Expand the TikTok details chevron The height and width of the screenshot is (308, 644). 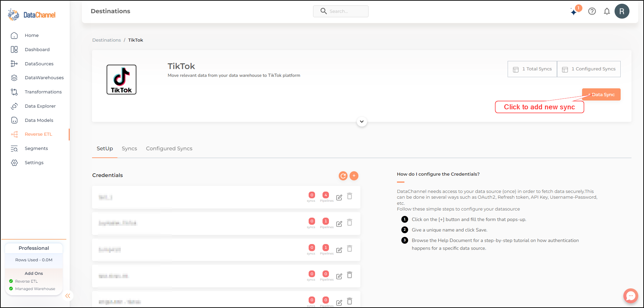click(362, 122)
